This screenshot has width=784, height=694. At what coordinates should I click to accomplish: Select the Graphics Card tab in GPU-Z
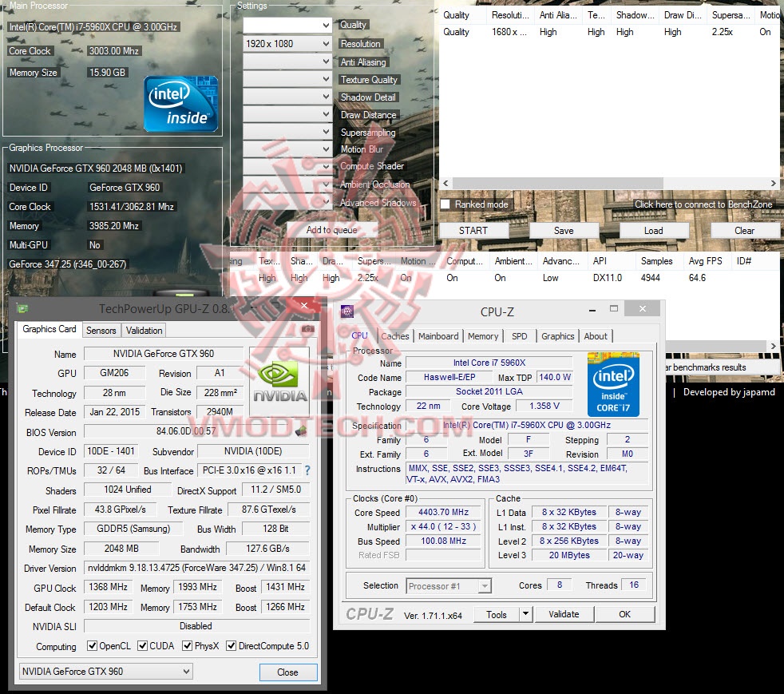49,329
